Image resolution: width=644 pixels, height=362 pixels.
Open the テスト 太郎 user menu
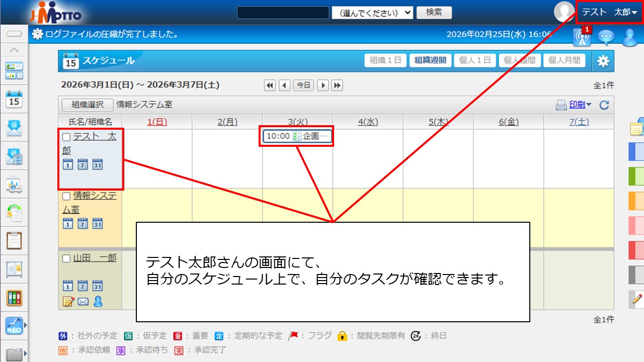[x=609, y=13]
